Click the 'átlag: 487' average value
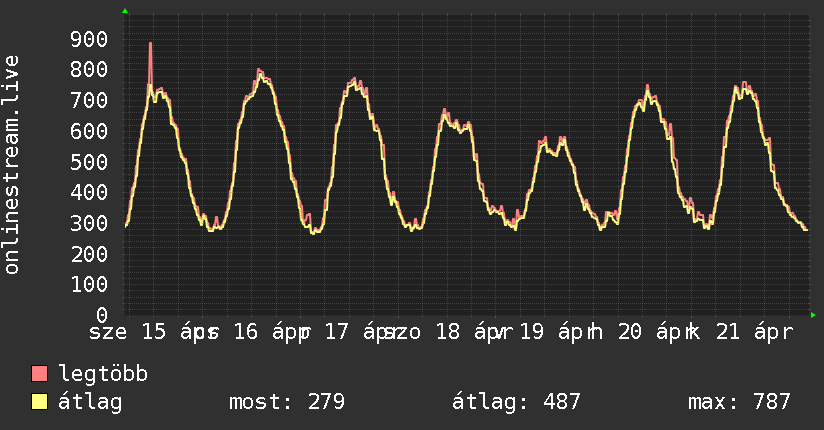 coord(516,402)
